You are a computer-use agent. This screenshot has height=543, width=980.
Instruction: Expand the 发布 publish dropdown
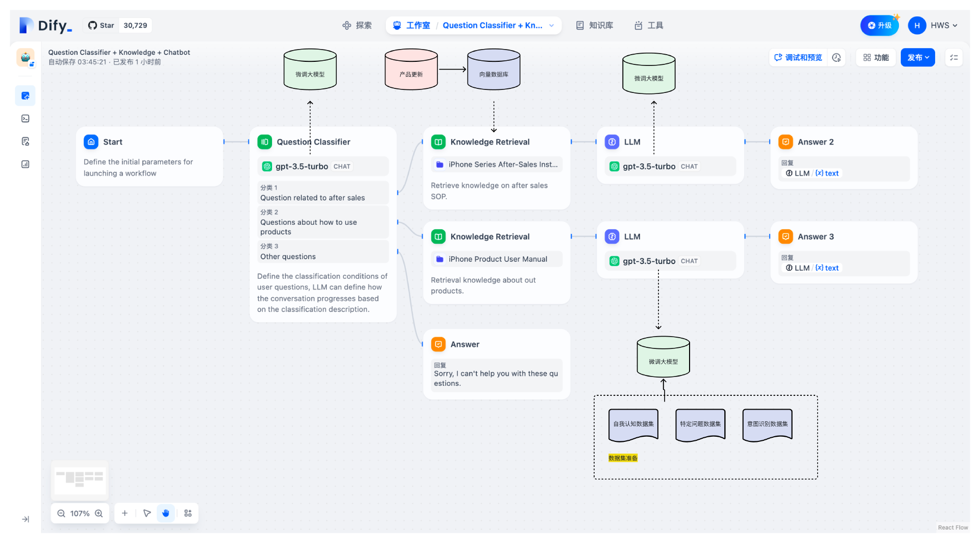[917, 58]
